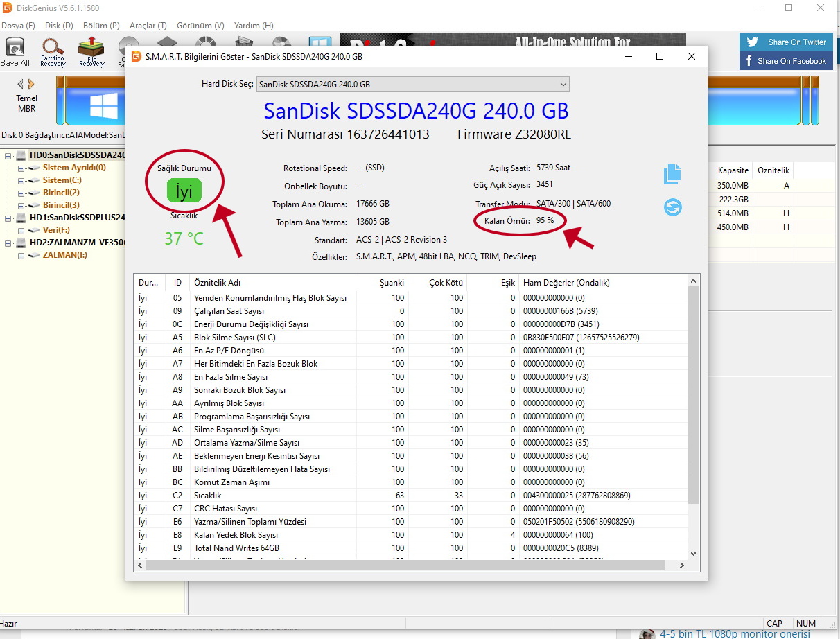Select Sistem Ayrıldı(0) in the disk tree
Screen dimensions: 840x639
coord(74,168)
